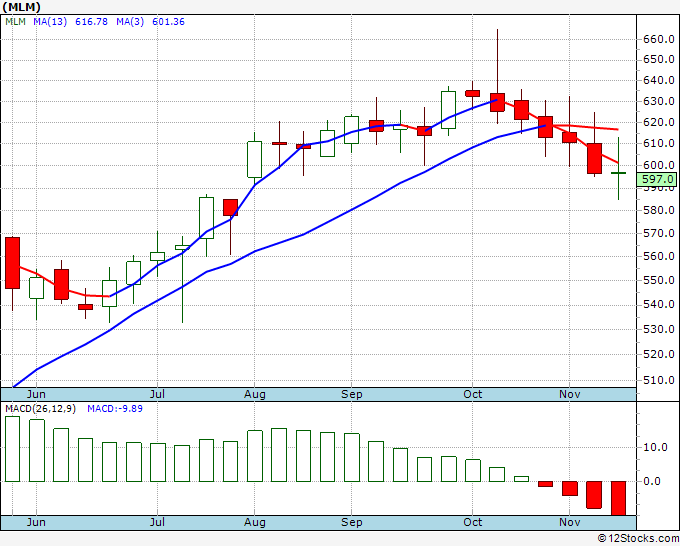Click the MA(13) legend label
This screenshot has width=680, height=546.
point(50,22)
